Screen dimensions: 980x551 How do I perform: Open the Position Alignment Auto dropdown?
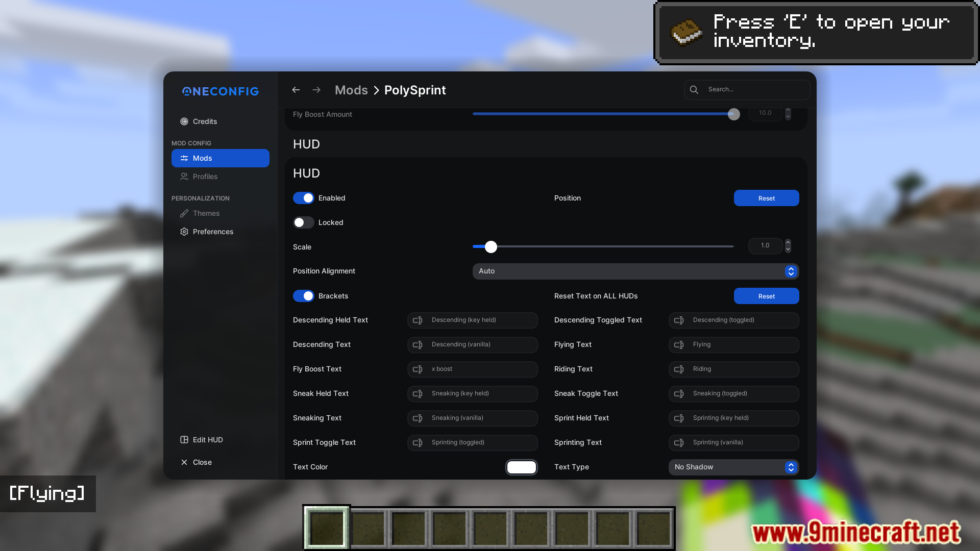click(635, 271)
